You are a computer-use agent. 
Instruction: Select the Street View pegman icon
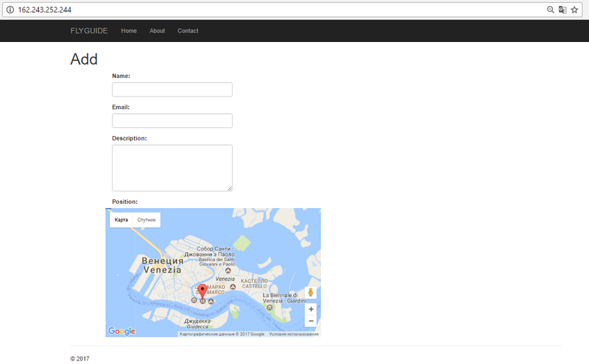tap(311, 293)
